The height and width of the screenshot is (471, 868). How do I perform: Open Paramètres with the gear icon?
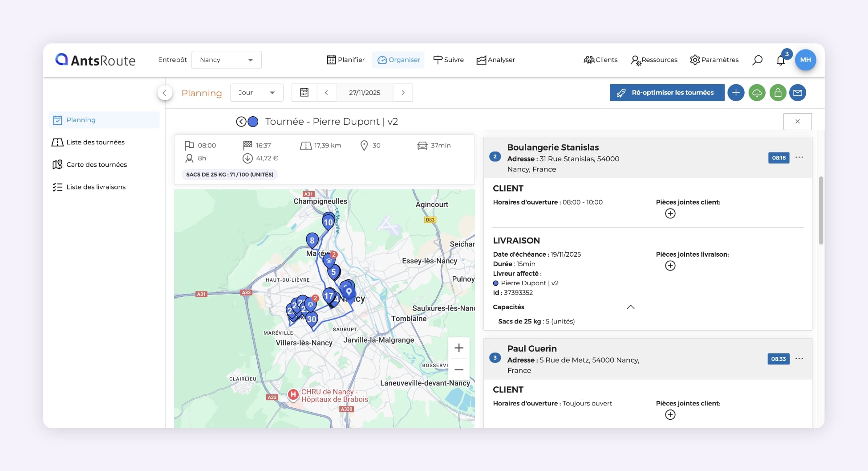click(714, 60)
